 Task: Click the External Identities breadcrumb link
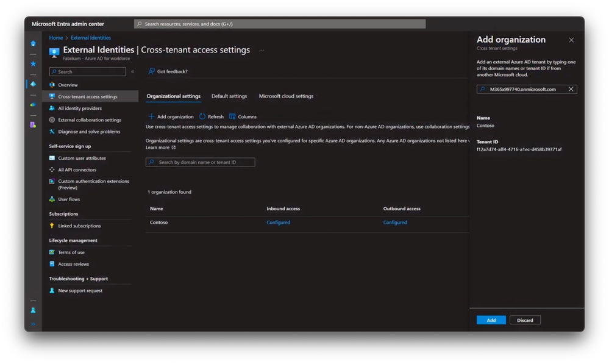[90, 38]
